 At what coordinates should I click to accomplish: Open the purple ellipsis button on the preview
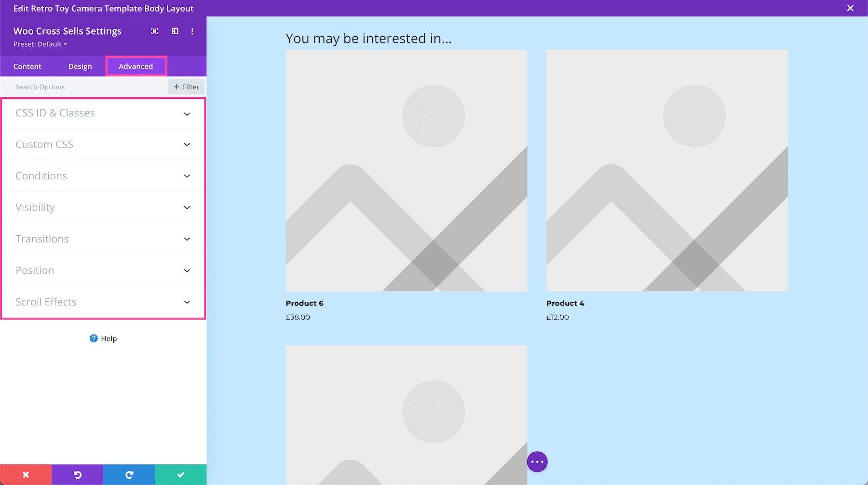coord(537,461)
